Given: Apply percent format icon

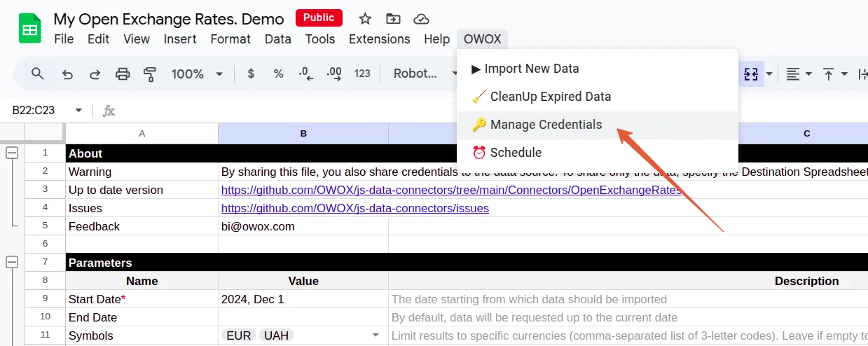Looking at the screenshot, I should 278,74.
